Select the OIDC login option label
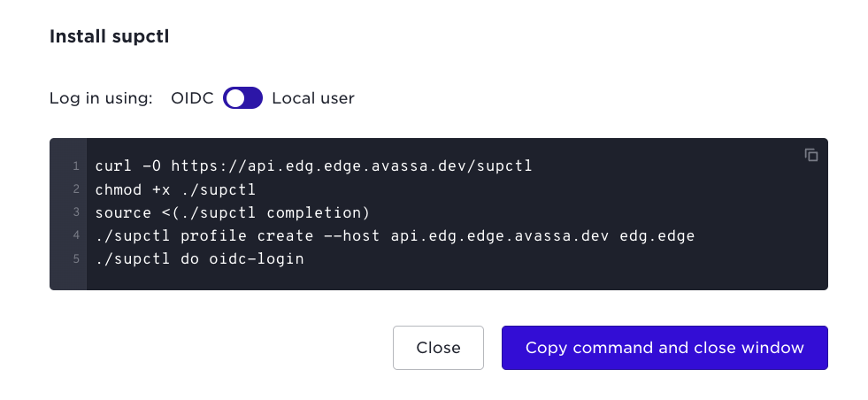 [192, 98]
